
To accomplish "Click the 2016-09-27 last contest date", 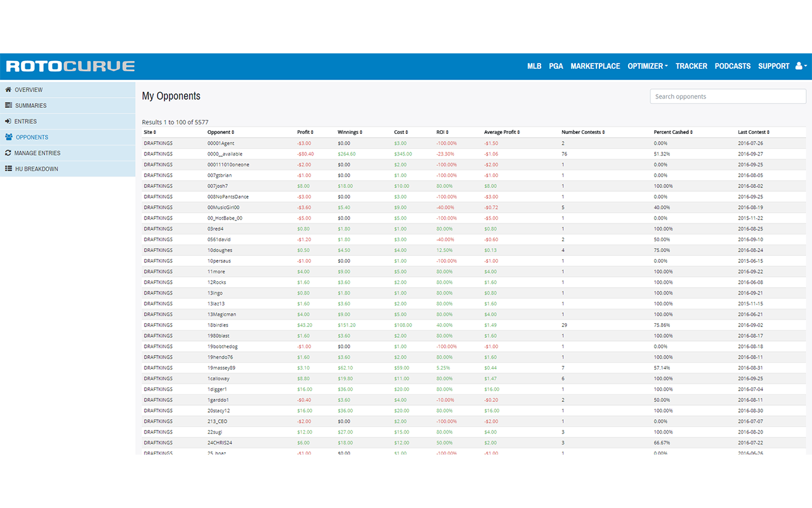I will point(751,154).
